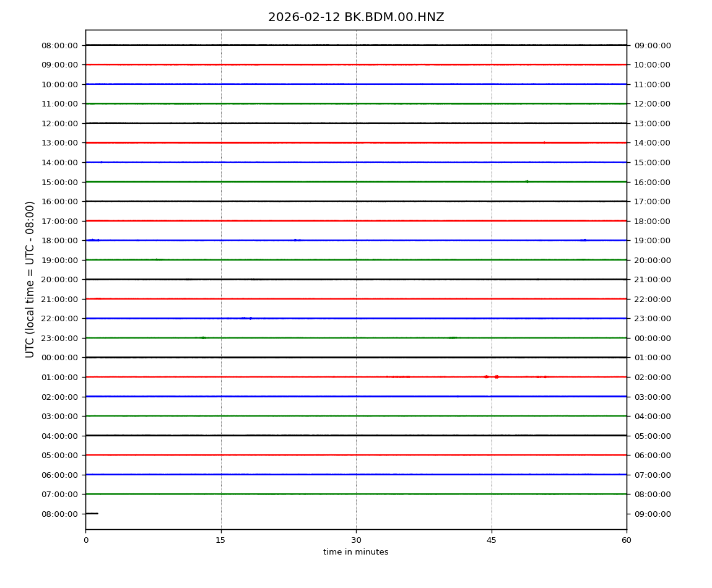Viewport: 712px width, 588px height.
Task: Click the green spike near minute 49 on 15:00 trace
Action: [x=527, y=181]
